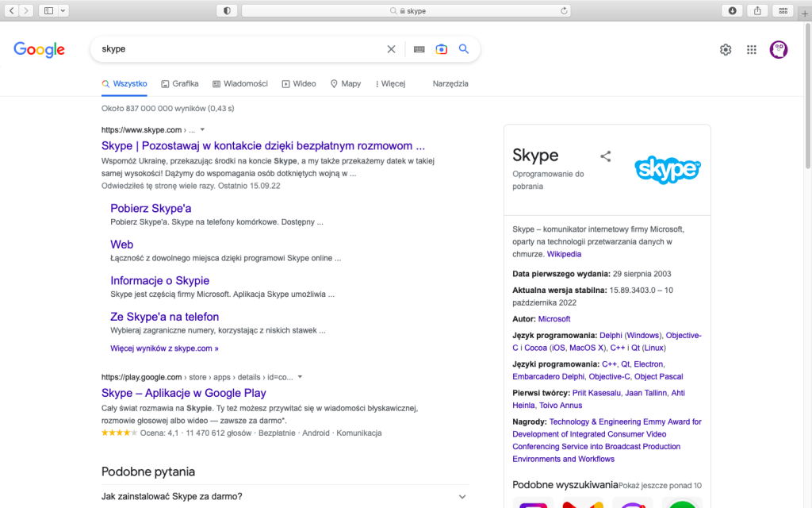Open Google settings gear icon
Image resolution: width=812 pixels, height=508 pixels.
click(x=726, y=50)
